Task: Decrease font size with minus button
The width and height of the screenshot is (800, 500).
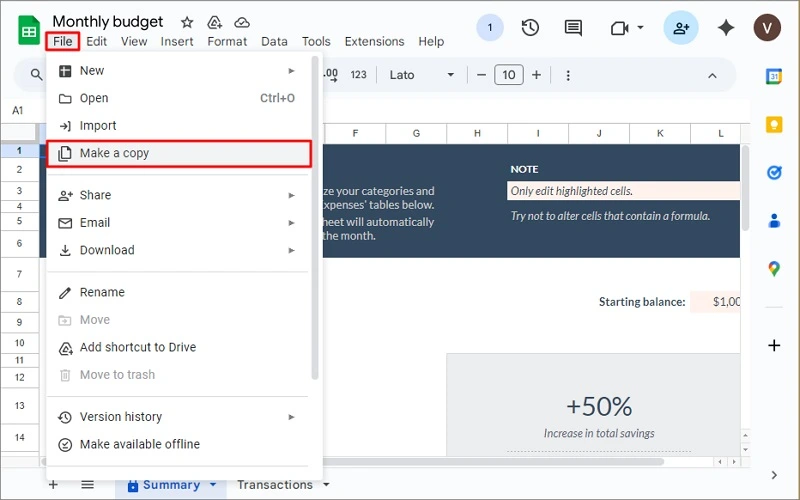Action: coord(481,75)
